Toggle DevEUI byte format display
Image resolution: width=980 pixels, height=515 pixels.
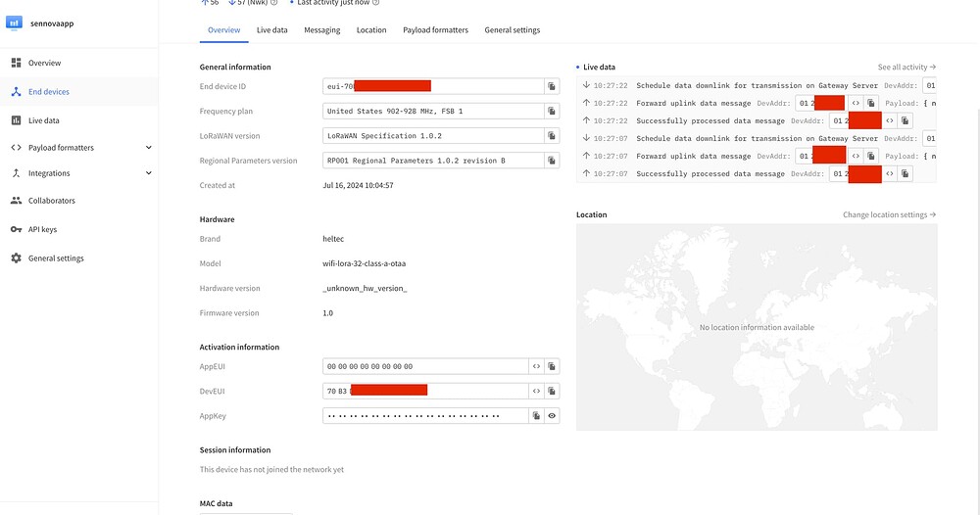coord(536,391)
